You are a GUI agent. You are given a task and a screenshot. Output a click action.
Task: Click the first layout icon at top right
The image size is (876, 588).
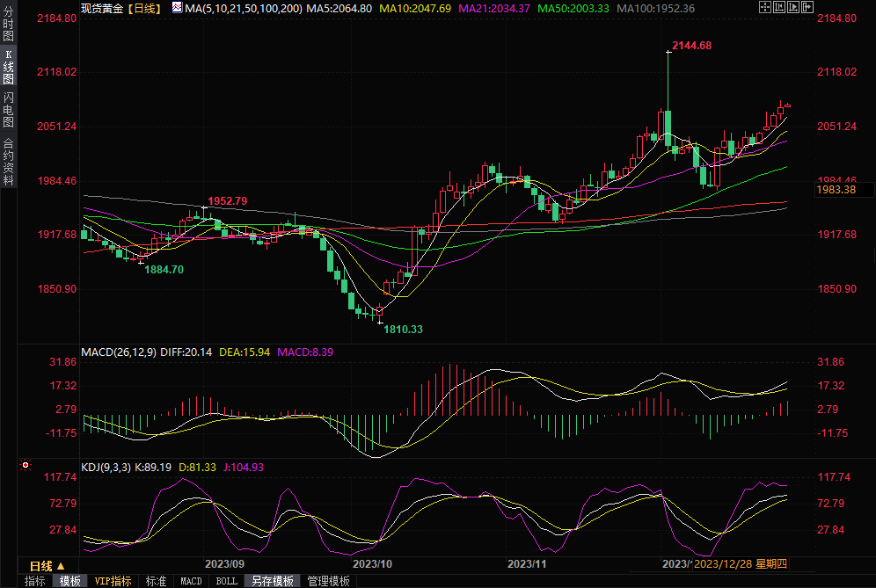pos(764,8)
